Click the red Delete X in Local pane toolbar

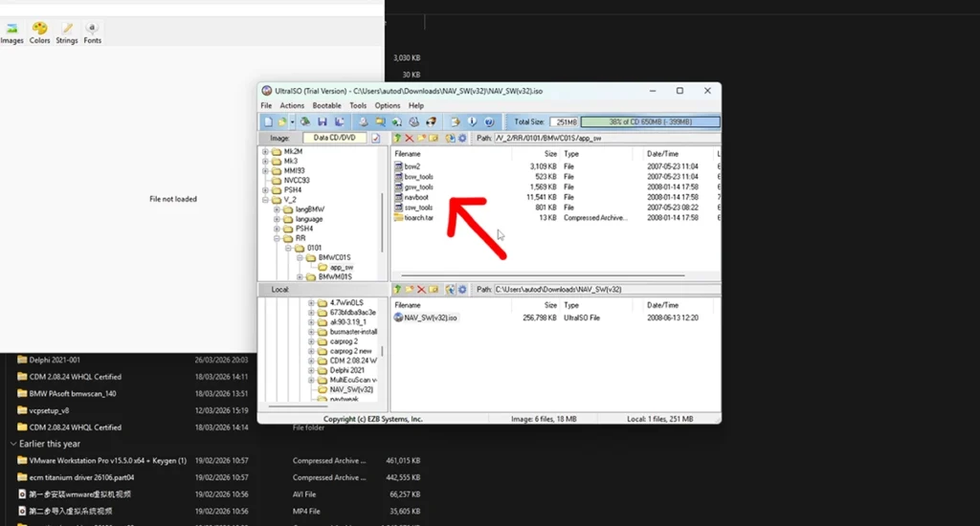421,289
